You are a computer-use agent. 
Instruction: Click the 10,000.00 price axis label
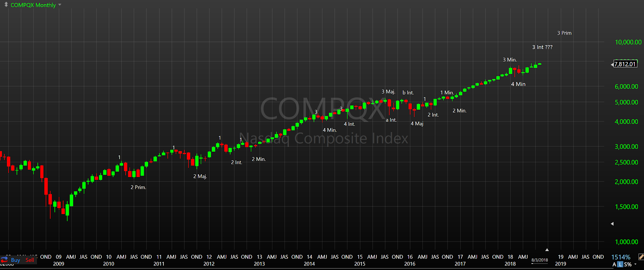point(628,42)
